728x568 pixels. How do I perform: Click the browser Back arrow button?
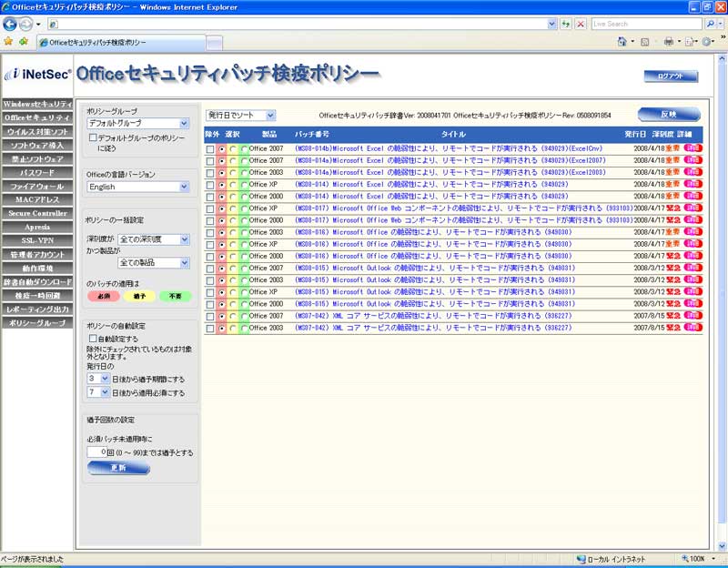click(x=10, y=24)
